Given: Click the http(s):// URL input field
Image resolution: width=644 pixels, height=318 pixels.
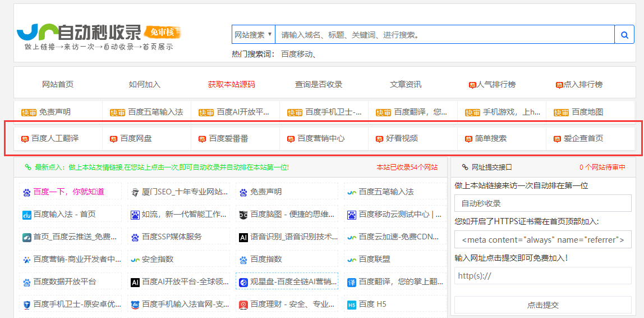Looking at the screenshot, I should [542, 276].
